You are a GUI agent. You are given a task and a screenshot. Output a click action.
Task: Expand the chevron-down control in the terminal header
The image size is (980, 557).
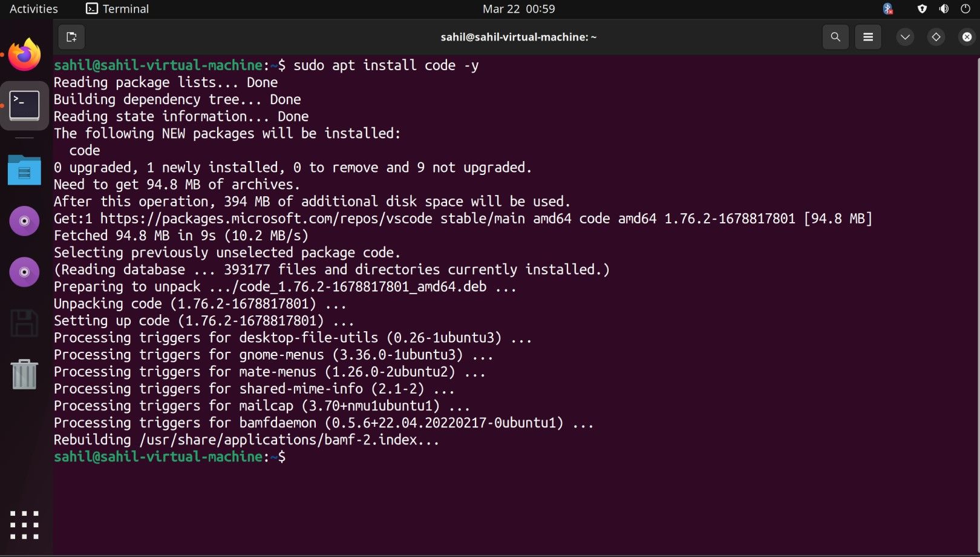click(x=904, y=37)
